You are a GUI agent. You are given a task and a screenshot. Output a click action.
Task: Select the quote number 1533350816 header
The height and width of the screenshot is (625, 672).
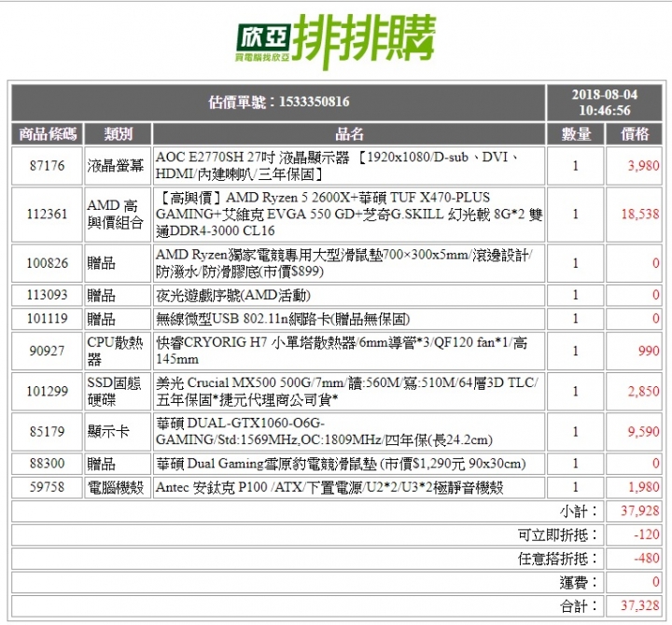tap(278, 103)
